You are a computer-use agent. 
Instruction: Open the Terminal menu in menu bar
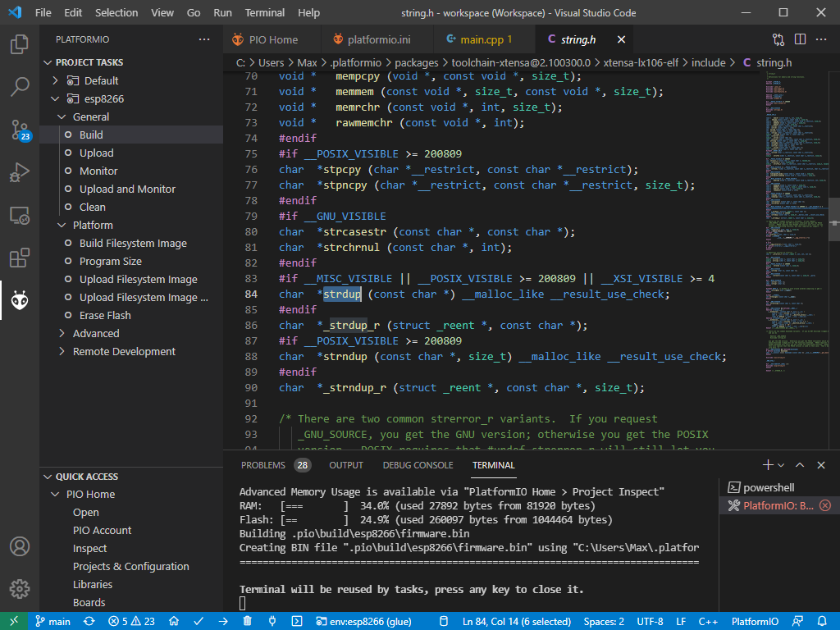pos(265,12)
